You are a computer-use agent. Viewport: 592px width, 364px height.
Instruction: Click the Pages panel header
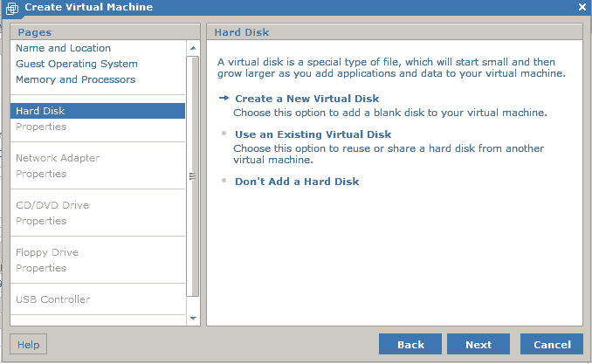coord(105,32)
